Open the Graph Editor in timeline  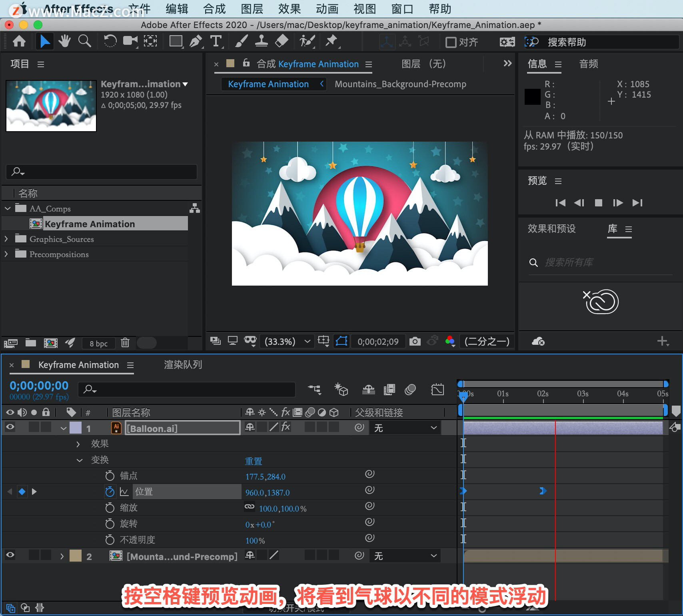tap(437, 389)
